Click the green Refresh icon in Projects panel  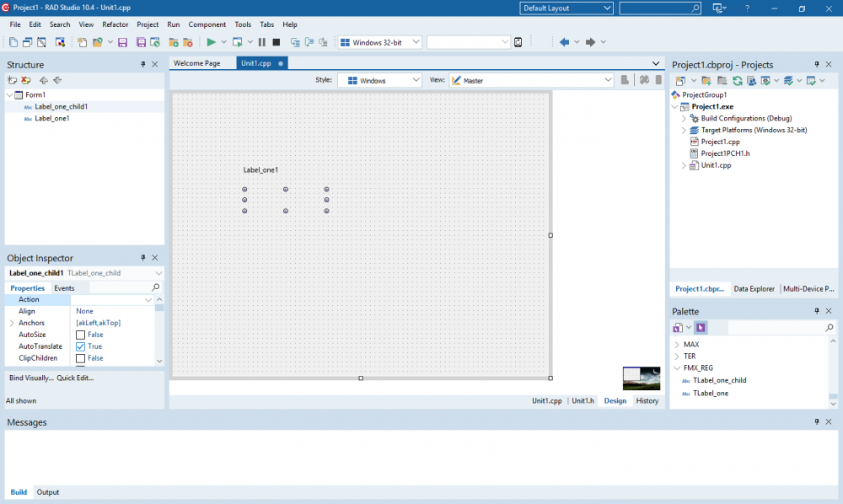(x=737, y=81)
